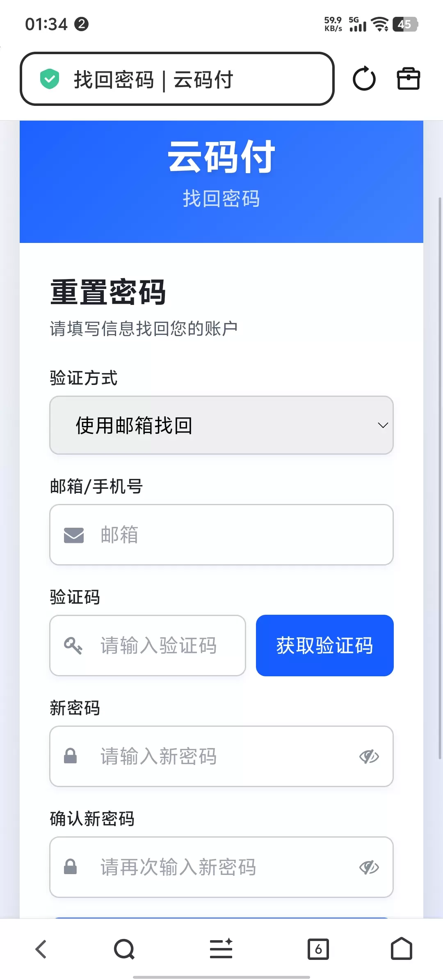Focus the 邮箱 input field
The width and height of the screenshot is (443, 980).
[221, 535]
